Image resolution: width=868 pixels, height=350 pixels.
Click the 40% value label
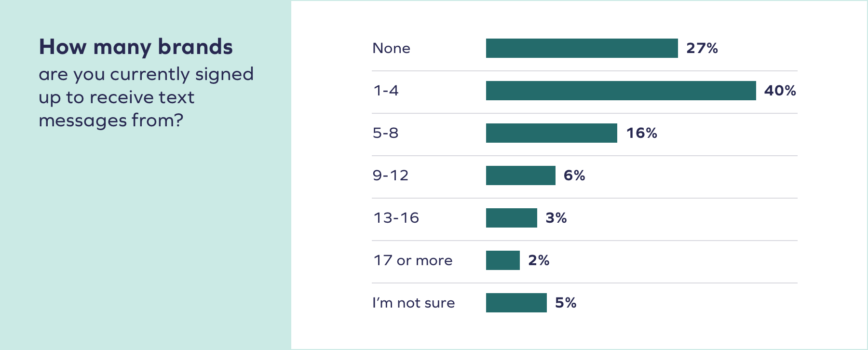coord(780,91)
